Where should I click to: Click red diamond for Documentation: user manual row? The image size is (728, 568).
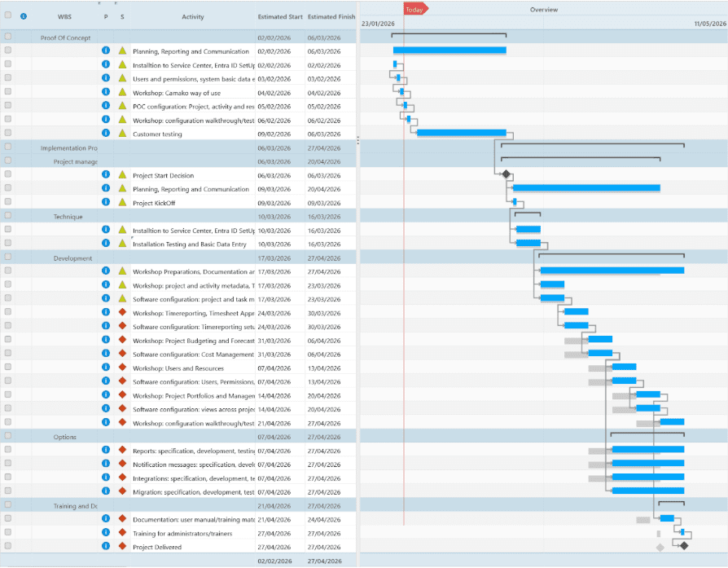tap(122, 518)
